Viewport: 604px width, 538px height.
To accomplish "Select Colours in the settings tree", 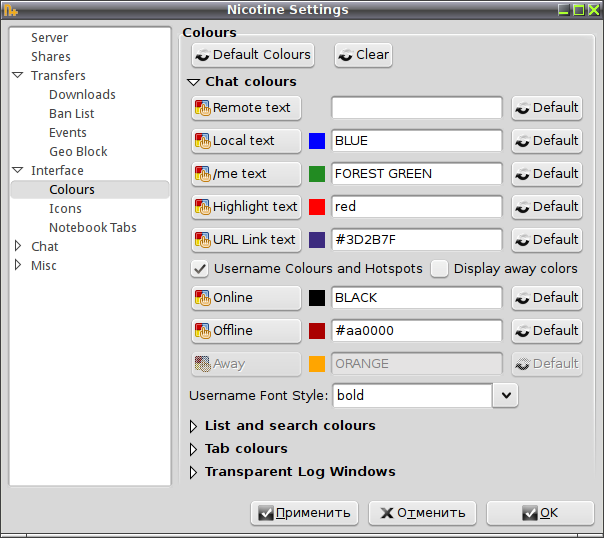I will [x=90, y=189].
